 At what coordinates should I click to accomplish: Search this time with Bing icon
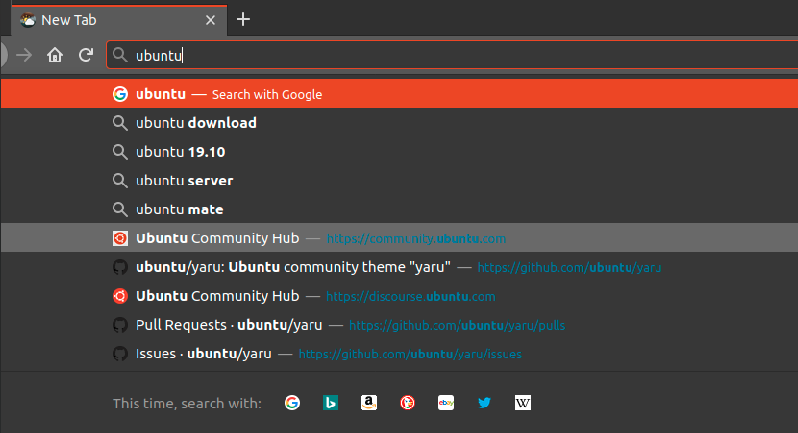click(x=330, y=402)
